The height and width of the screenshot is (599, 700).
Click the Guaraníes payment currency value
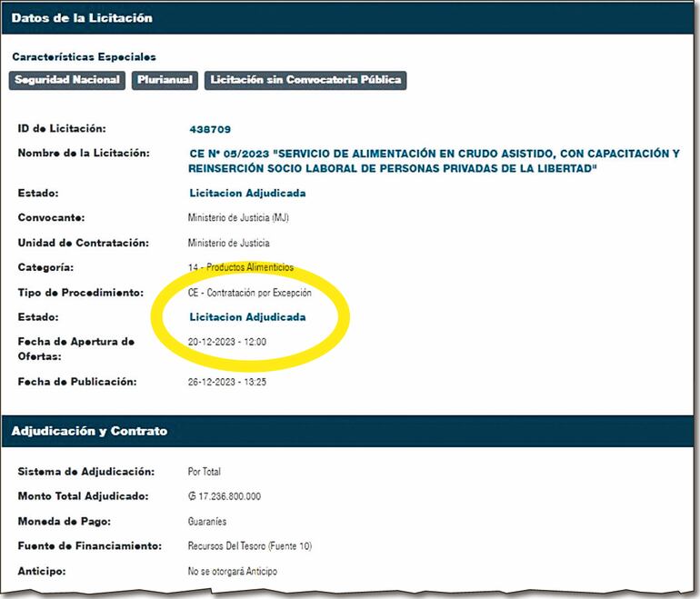point(206,522)
